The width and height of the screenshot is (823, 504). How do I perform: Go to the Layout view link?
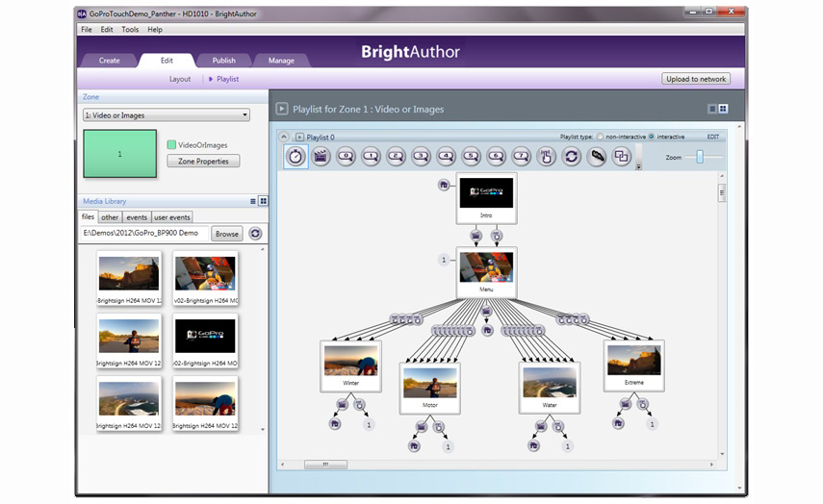click(180, 79)
